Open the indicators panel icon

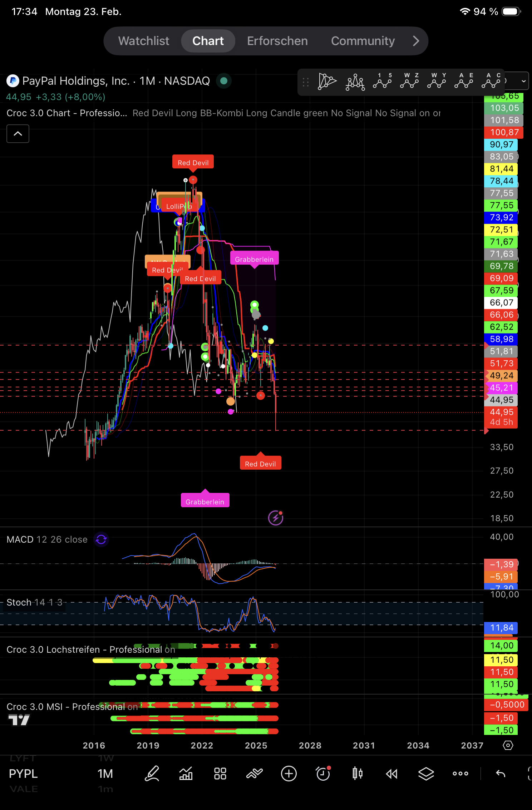[x=186, y=774]
